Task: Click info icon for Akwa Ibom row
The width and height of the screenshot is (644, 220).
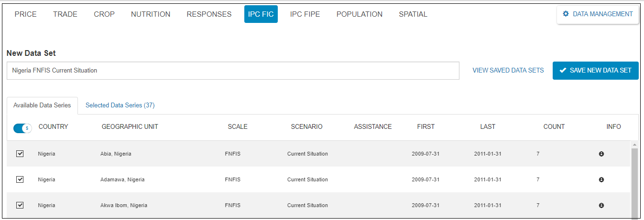Action: 601,205
